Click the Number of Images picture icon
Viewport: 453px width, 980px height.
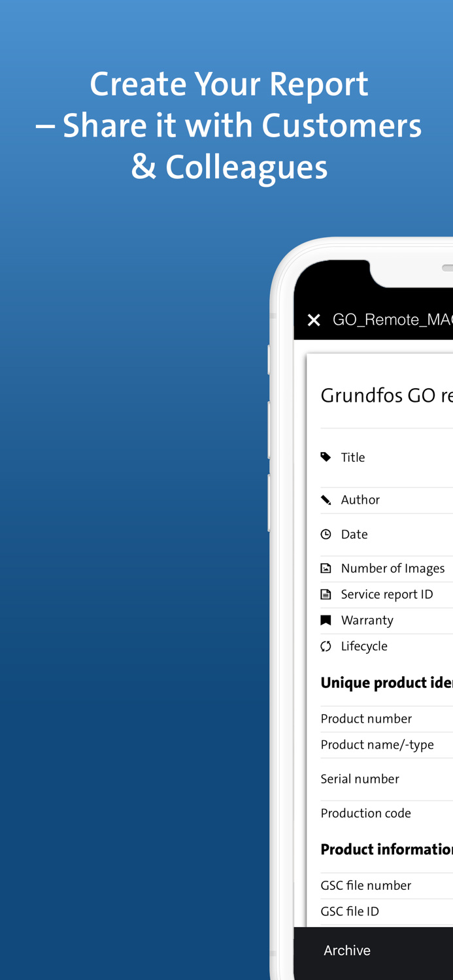point(326,568)
